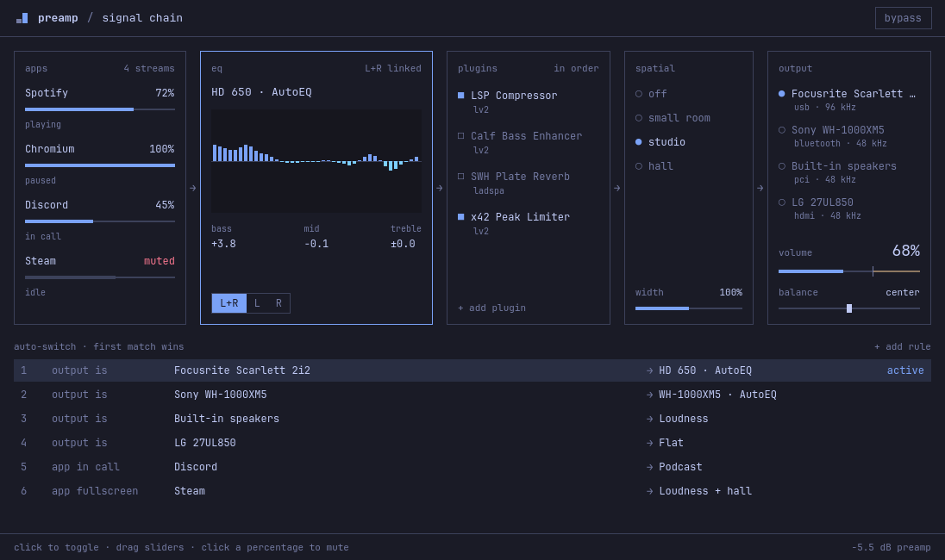
Task: Click the add plugin link
Action: (x=491, y=308)
